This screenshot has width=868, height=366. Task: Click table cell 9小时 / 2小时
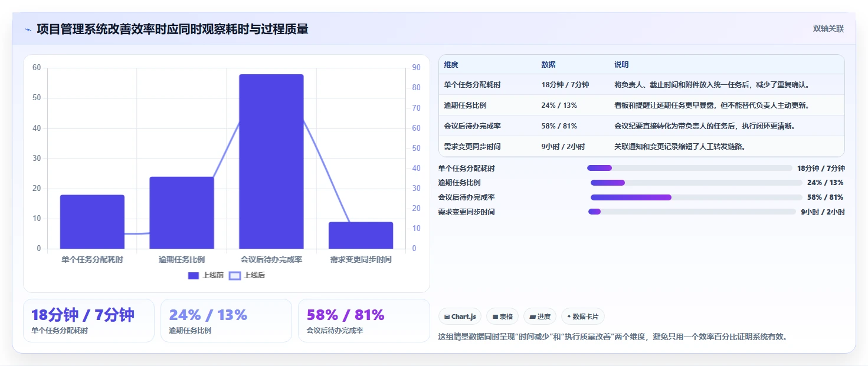[x=563, y=147]
